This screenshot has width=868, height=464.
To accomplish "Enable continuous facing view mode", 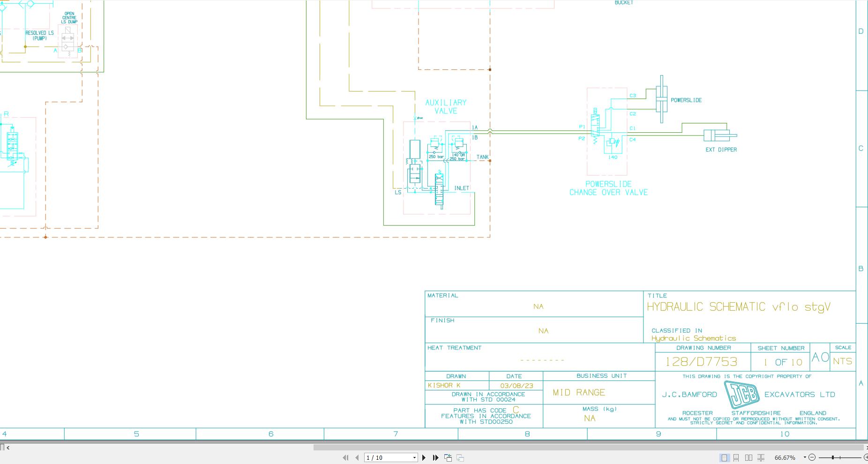I will [761, 457].
